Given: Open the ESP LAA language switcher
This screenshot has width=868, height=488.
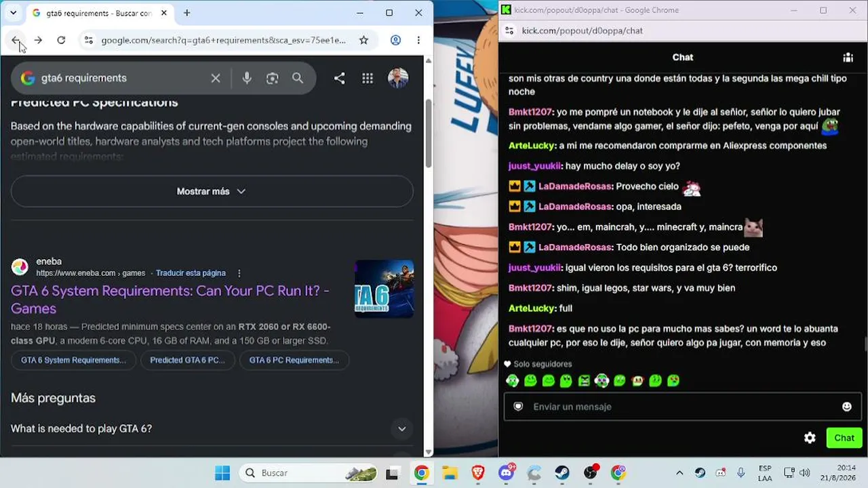Looking at the screenshot, I should pos(765,473).
